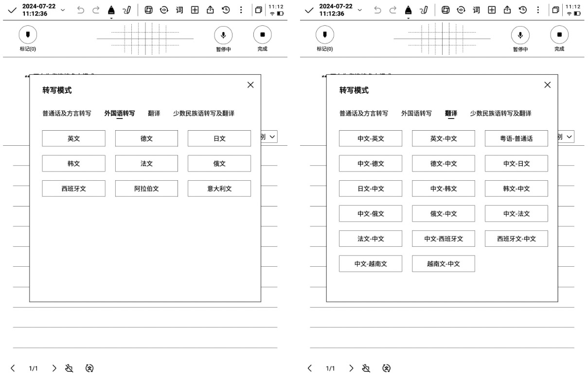Switch to 普通话及方言转写 tab in the 外国语转写 dialog
588x378 pixels.
click(x=67, y=113)
